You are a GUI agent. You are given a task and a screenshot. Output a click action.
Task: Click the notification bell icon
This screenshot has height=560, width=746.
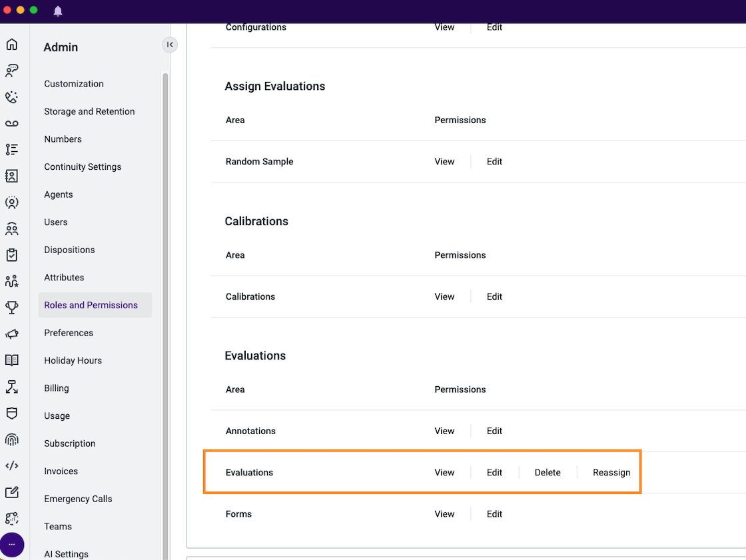pos(58,11)
